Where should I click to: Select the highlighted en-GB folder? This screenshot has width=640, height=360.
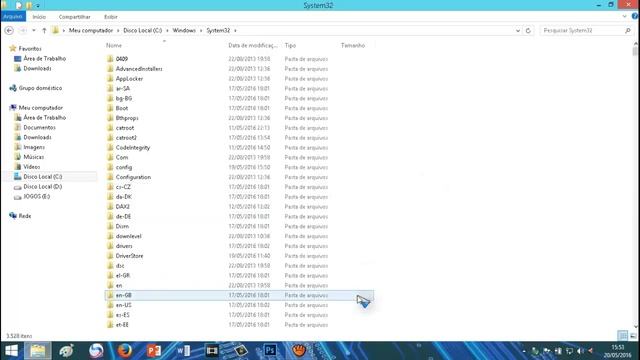[x=239, y=295]
